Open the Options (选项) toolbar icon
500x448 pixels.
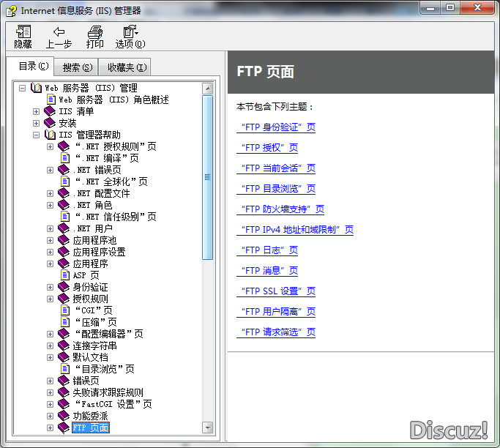(130, 32)
